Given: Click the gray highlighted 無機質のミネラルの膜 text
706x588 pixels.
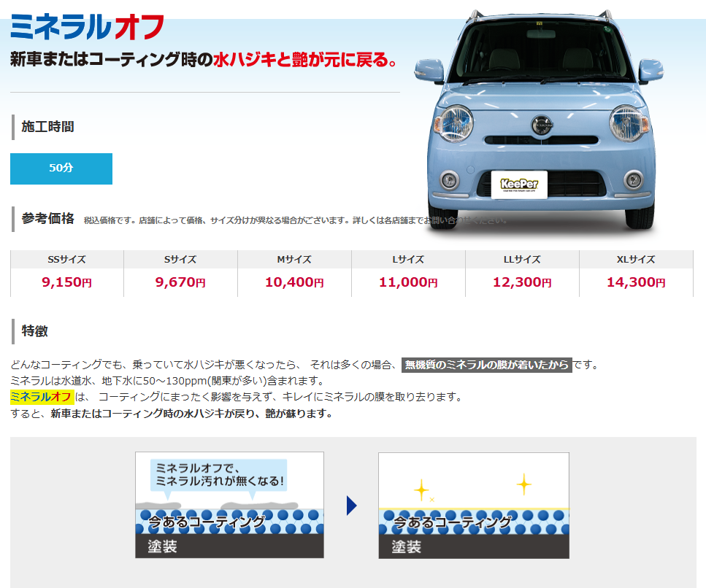Looking at the screenshot, I should click(x=486, y=365).
